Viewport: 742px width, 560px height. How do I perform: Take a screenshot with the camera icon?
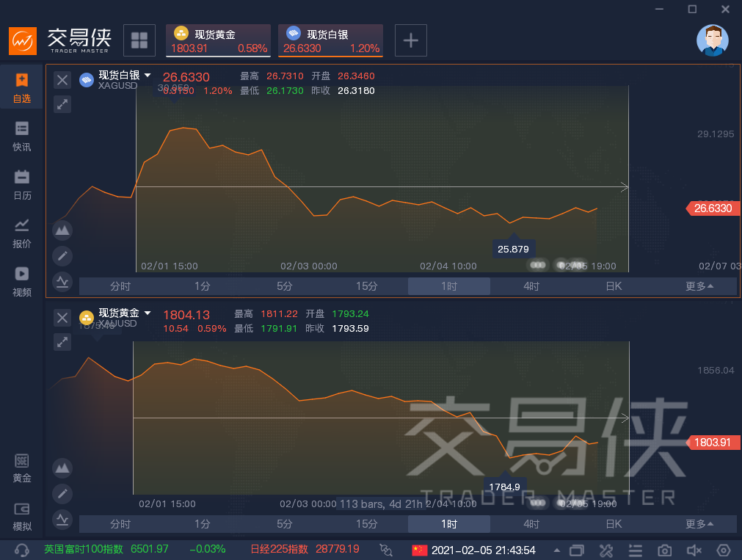tap(664, 550)
